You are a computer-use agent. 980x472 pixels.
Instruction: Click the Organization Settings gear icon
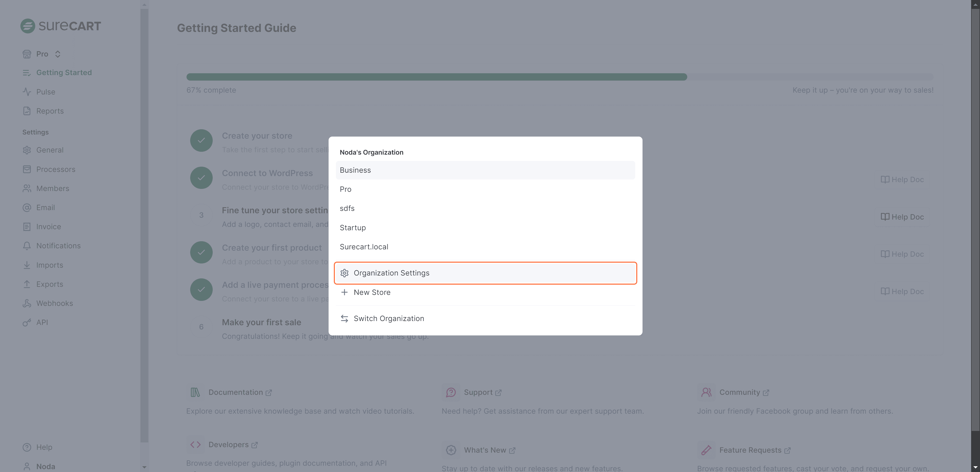[x=344, y=273]
